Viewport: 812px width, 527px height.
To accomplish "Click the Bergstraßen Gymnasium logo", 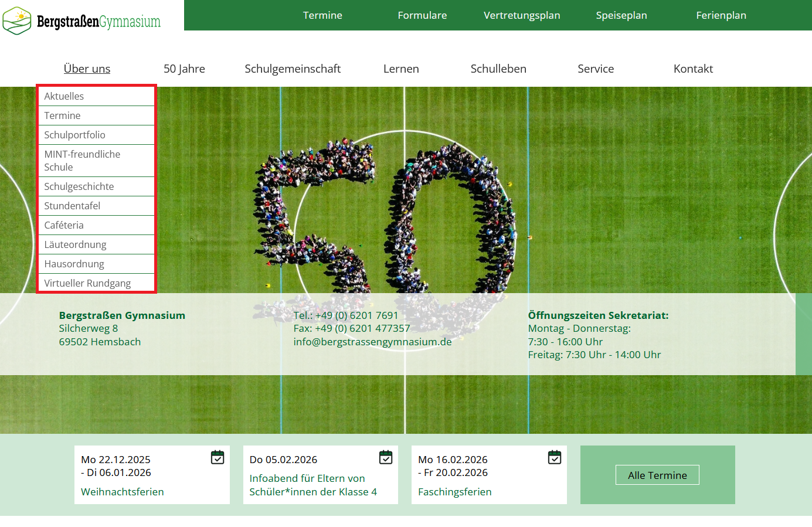I will tap(81, 21).
